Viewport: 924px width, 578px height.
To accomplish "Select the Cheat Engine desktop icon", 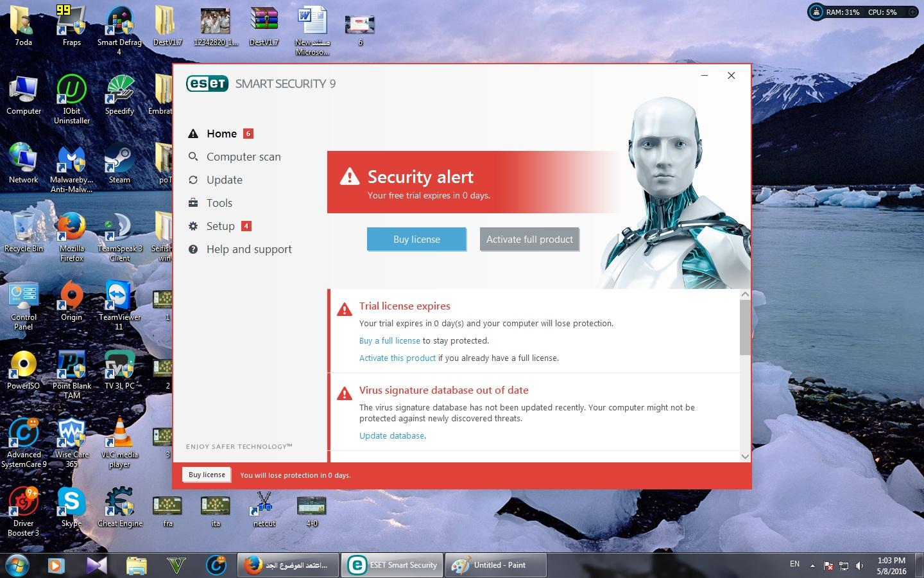I will click(120, 507).
